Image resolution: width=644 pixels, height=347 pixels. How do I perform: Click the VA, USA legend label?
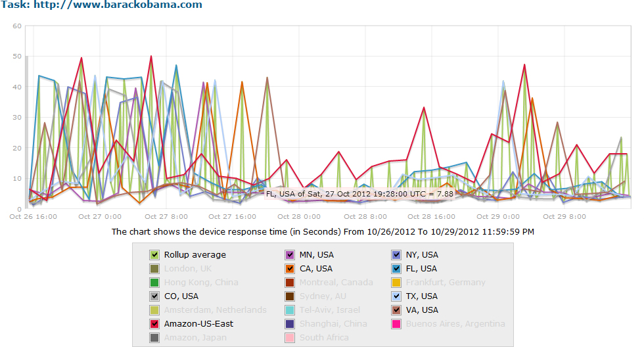[x=422, y=310]
